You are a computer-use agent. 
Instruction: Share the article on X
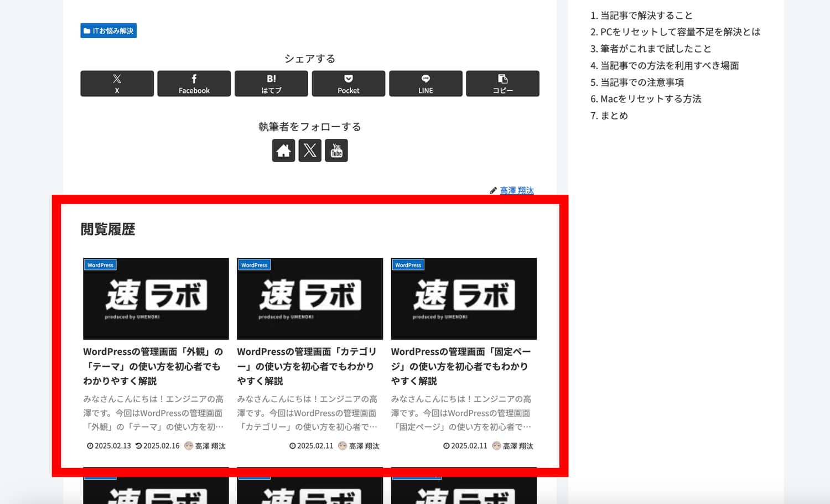(117, 84)
